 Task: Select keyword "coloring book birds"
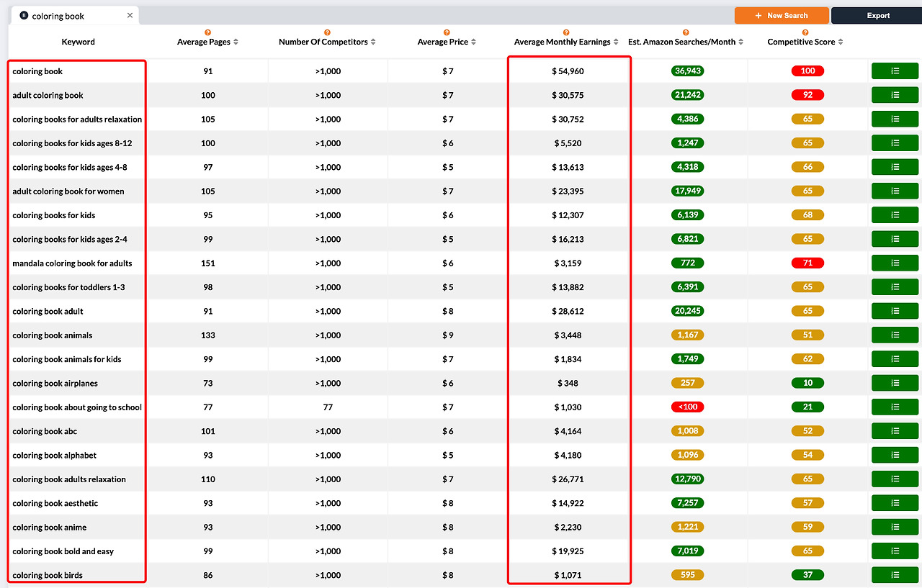(x=48, y=576)
